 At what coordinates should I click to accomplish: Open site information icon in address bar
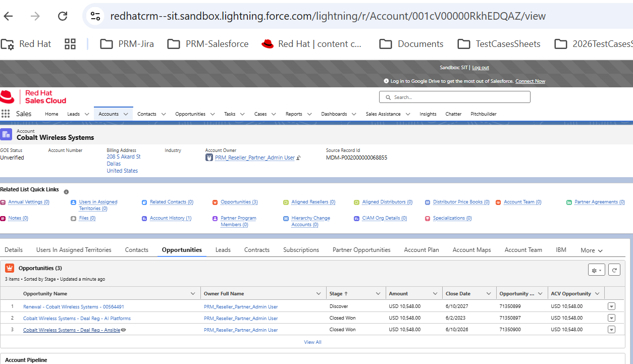point(96,16)
